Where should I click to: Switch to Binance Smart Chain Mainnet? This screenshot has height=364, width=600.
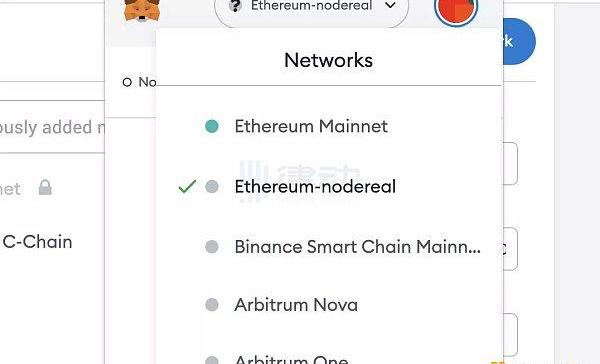(x=329, y=246)
